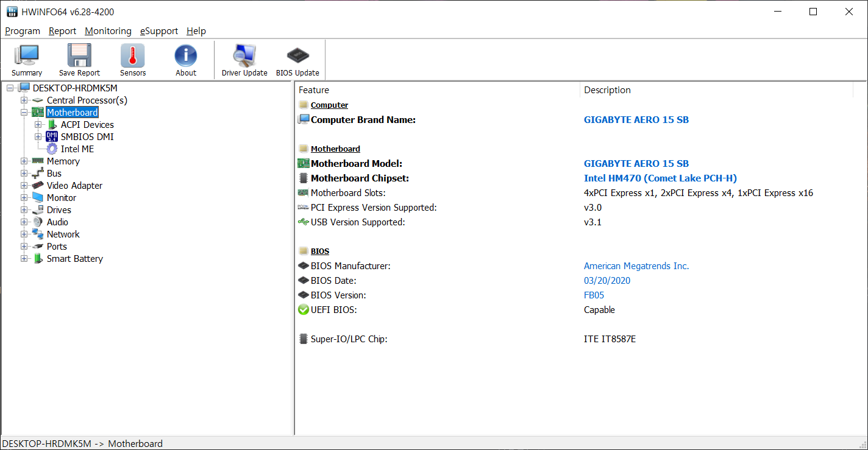Expand the Central Processor(s) node
Image resolution: width=868 pixels, height=450 pixels.
24,100
